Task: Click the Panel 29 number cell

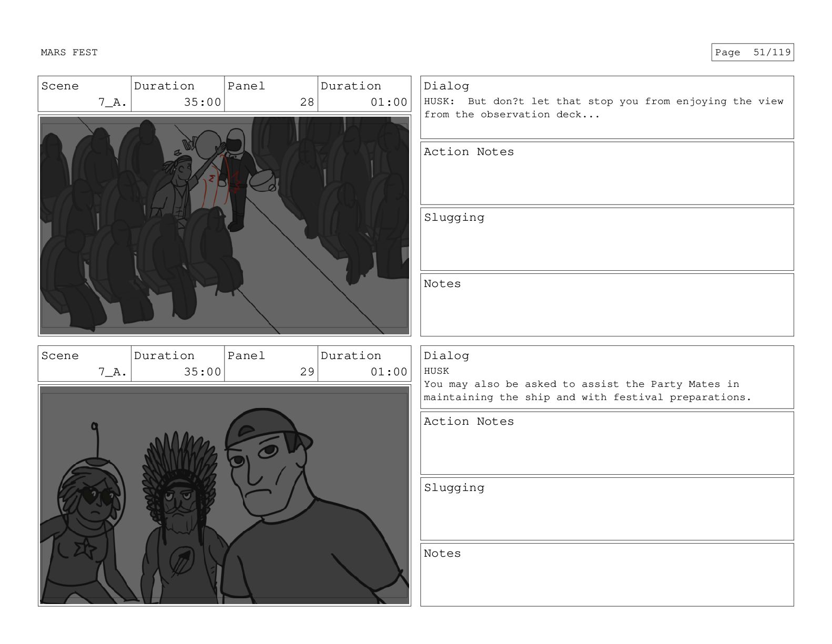Action: tap(271, 364)
